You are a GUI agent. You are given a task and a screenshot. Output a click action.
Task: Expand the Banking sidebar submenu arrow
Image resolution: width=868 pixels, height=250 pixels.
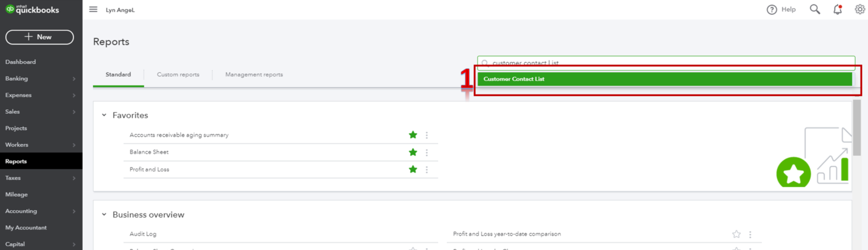(74, 79)
